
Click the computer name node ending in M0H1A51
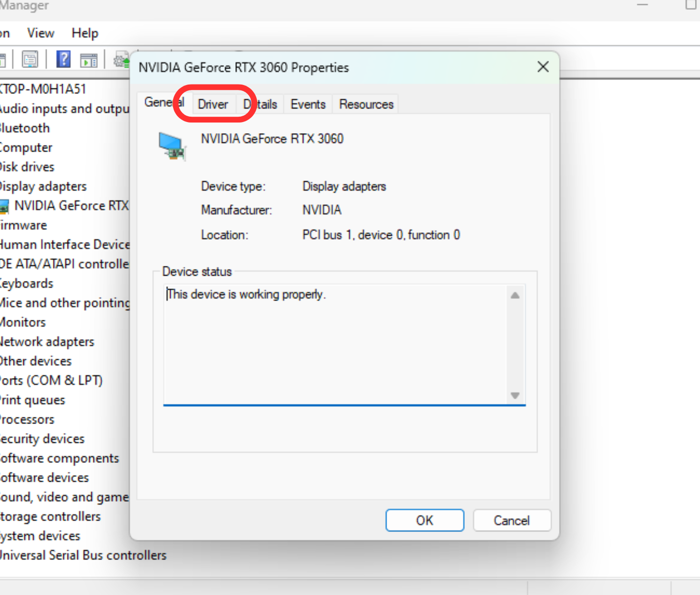click(x=42, y=89)
